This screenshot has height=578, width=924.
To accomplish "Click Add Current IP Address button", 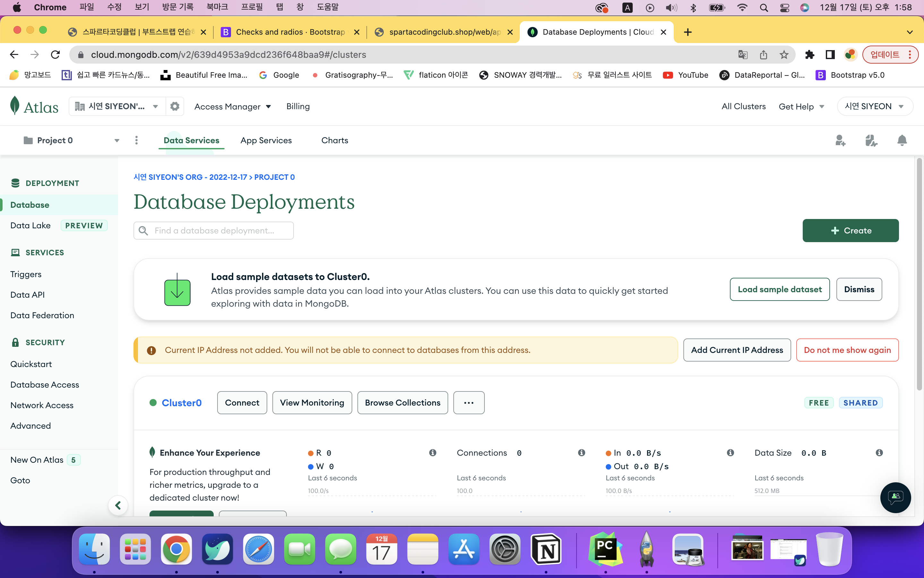I will 737,350.
